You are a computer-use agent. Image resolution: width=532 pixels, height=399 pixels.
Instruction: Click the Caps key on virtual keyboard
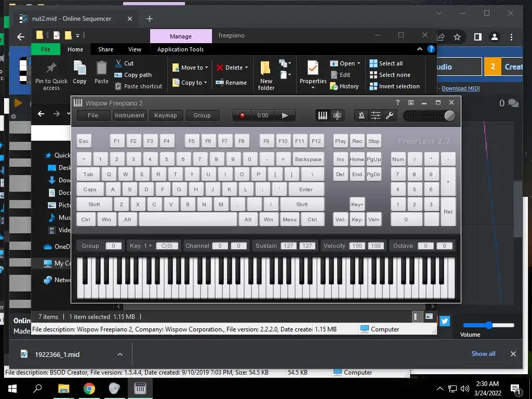pyautogui.click(x=90, y=189)
